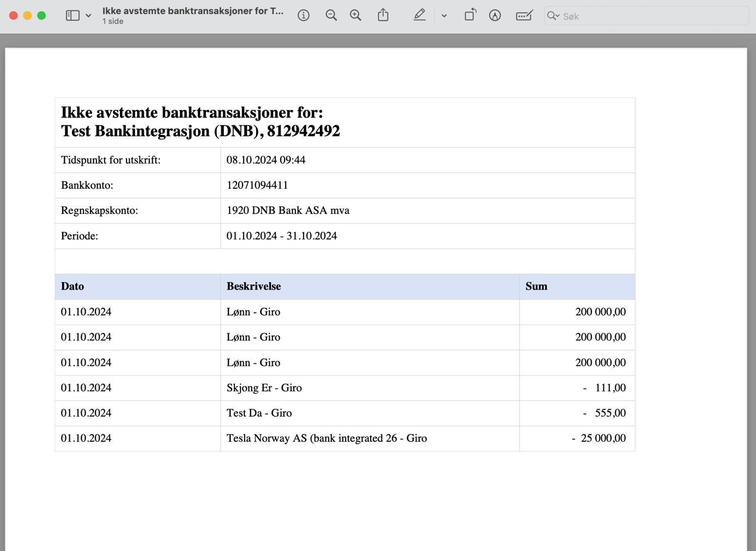Screen dimensions: 756x551
Task: Open the Share menu
Action: pos(383,15)
